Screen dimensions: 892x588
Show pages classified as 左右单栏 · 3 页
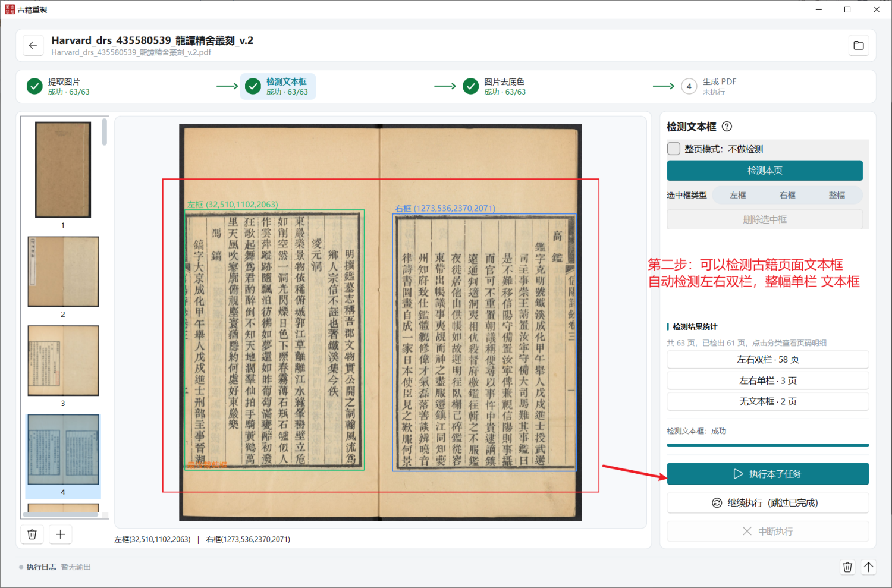click(x=768, y=381)
